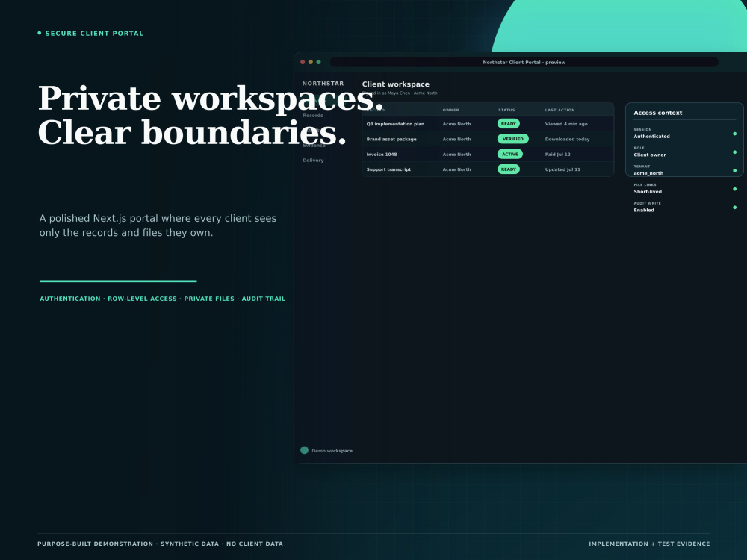747x560 pixels.
Task: Click the NORTHSTAR logo text
Action: point(323,84)
